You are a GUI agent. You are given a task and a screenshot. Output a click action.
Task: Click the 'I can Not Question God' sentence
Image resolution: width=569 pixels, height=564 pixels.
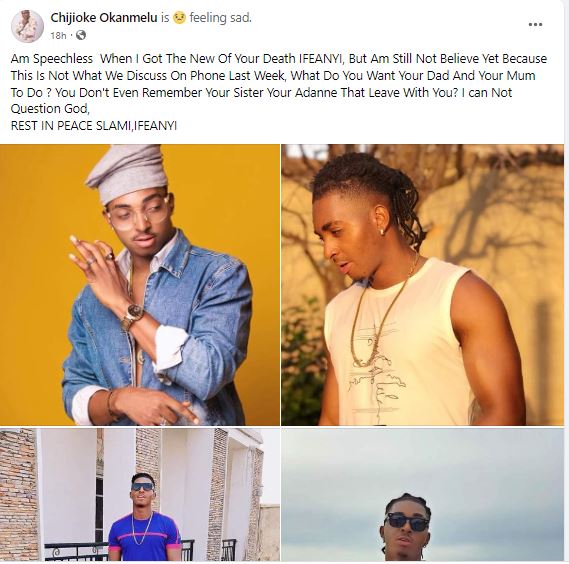(x=261, y=101)
